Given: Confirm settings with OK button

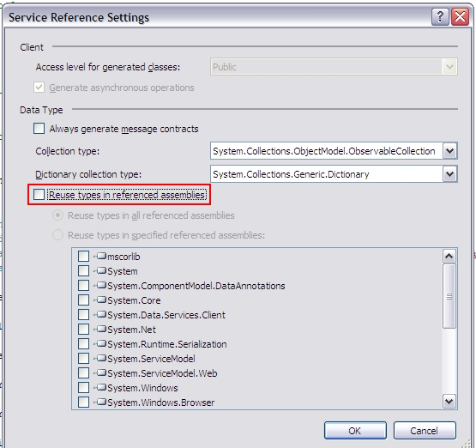Looking at the screenshot, I should pyautogui.click(x=355, y=430).
